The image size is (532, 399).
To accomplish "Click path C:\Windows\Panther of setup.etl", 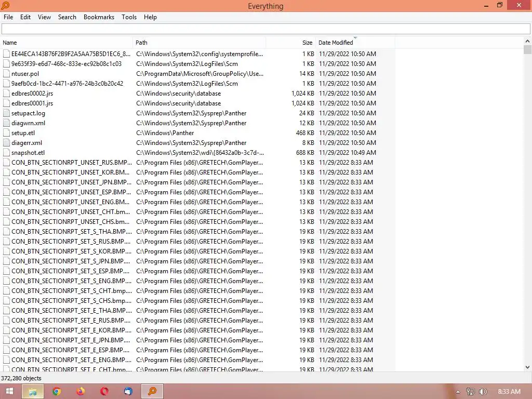I will point(165,133).
